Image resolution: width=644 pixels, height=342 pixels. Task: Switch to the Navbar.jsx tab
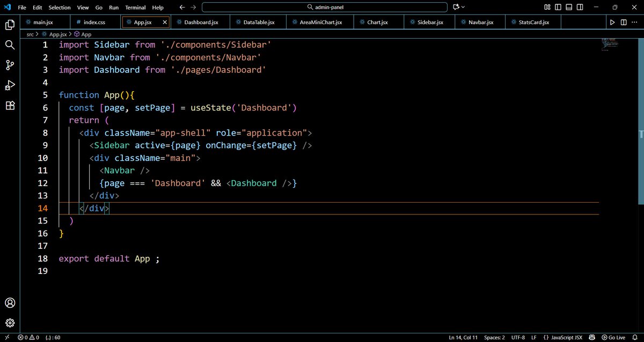[480, 23]
